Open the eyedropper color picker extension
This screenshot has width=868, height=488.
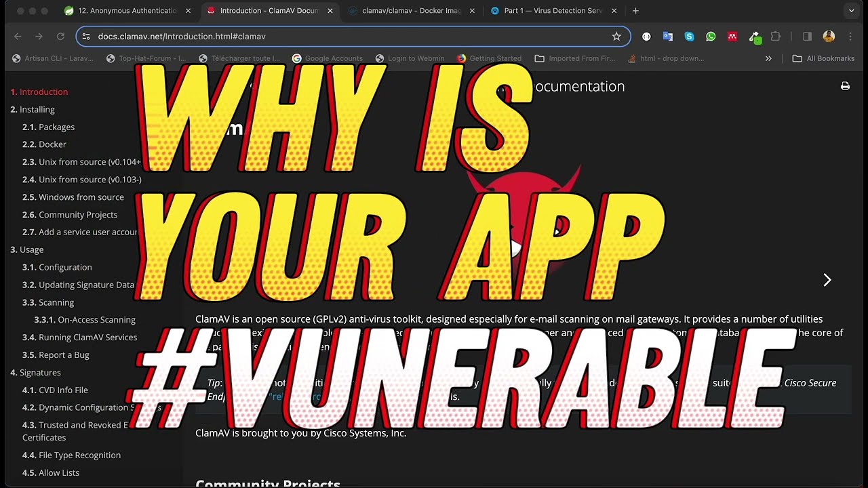coord(754,37)
